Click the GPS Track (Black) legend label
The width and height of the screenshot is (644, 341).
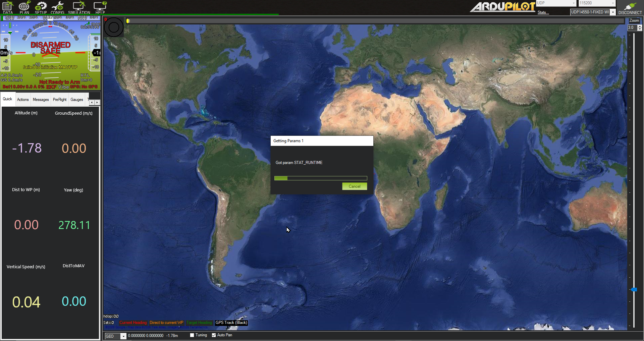tap(231, 323)
